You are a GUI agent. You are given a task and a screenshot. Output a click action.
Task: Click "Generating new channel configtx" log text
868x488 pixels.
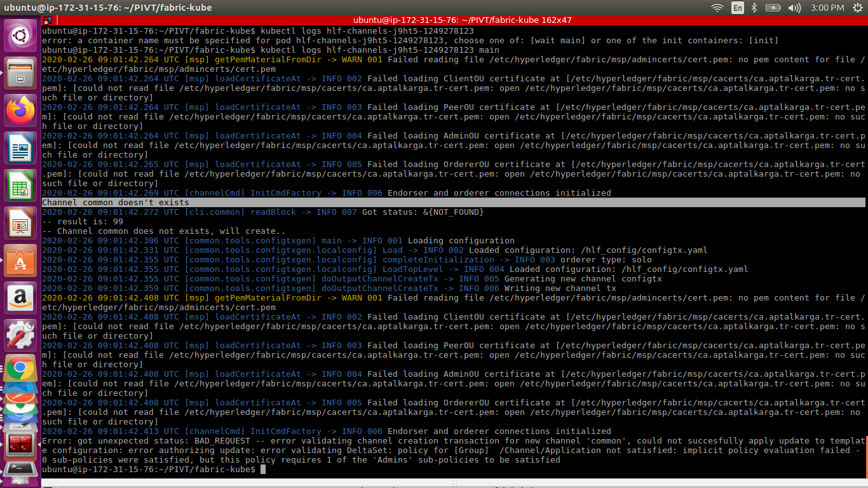583,278
